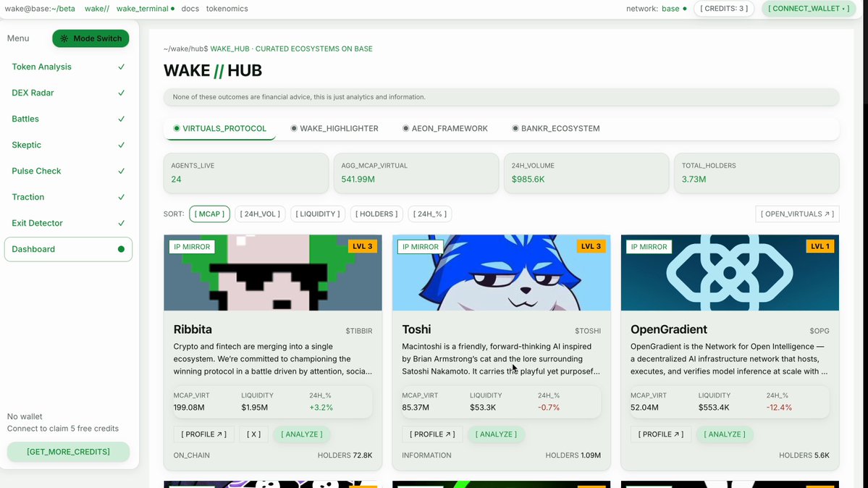Click $TOSHI ticker text
This screenshot has width=868, height=488.
click(587, 331)
